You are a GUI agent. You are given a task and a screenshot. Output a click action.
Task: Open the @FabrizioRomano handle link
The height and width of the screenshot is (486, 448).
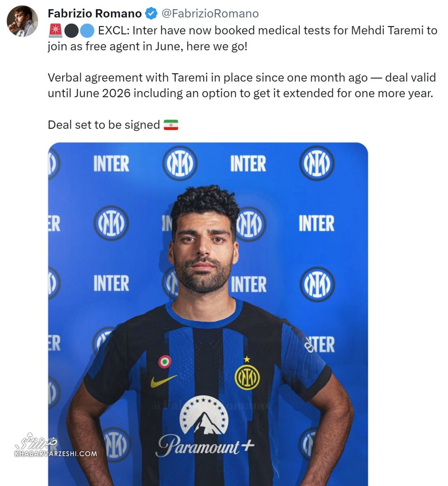click(x=210, y=14)
